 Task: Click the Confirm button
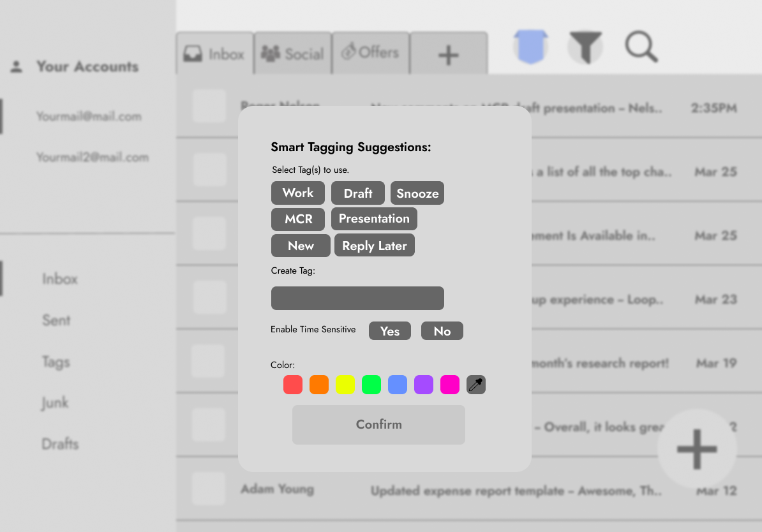378,425
